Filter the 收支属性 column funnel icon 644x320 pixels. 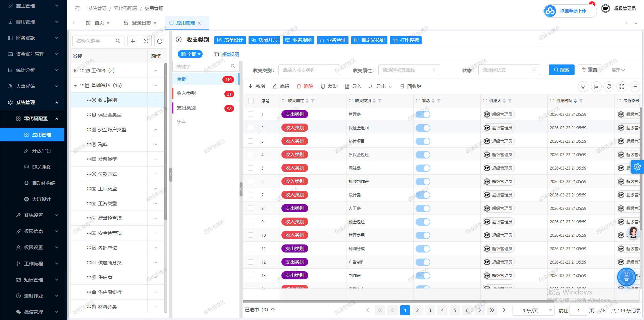coord(313,101)
